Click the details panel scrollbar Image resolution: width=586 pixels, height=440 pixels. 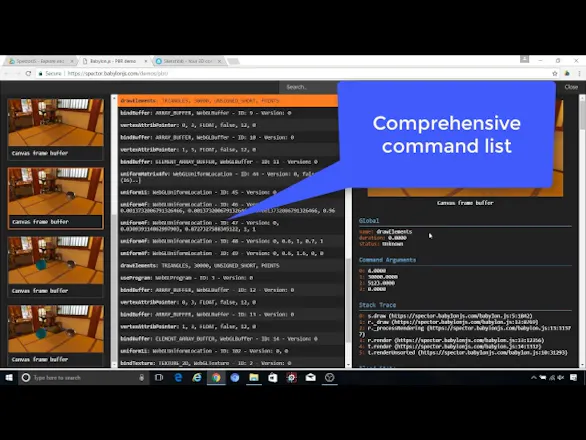(x=582, y=115)
